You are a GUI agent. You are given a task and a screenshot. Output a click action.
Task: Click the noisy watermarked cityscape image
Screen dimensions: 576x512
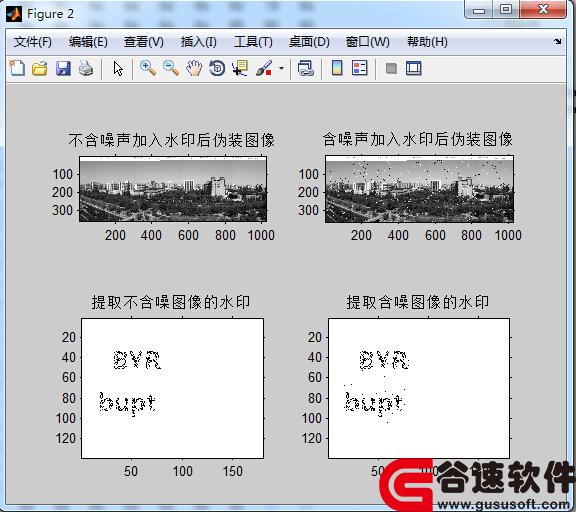[419, 189]
